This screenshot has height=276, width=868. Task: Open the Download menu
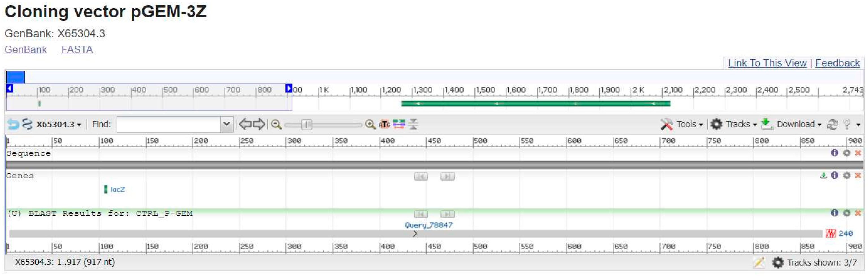(x=791, y=124)
